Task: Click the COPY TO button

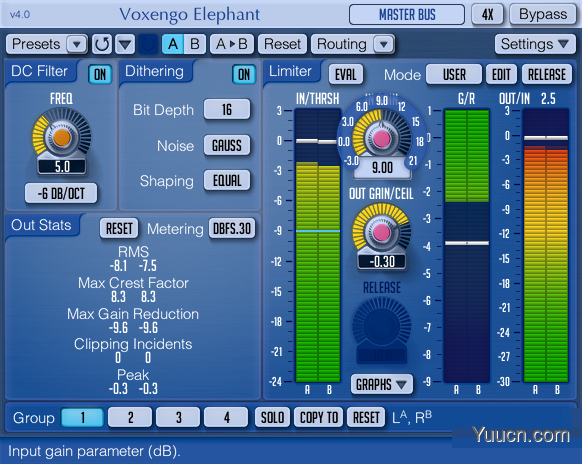Action: [318, 418]
